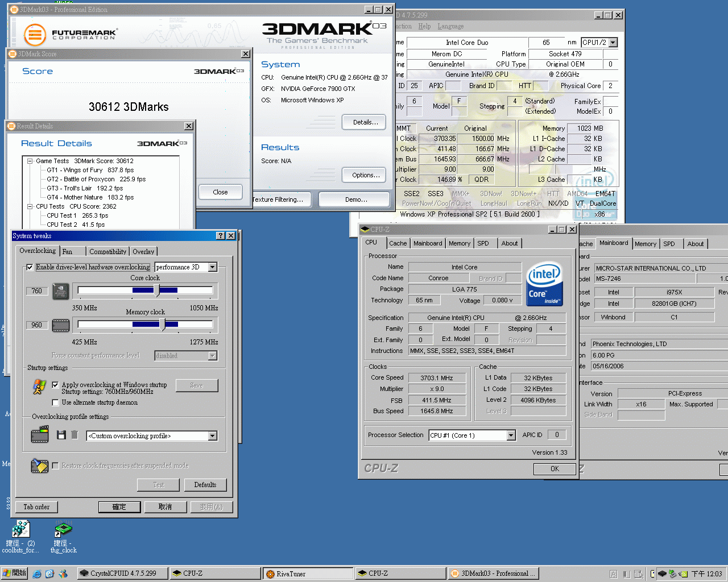Collapse the Game Tests tree node
The image size is (728, 582).
pyautogui.click(x=30, y=161)
